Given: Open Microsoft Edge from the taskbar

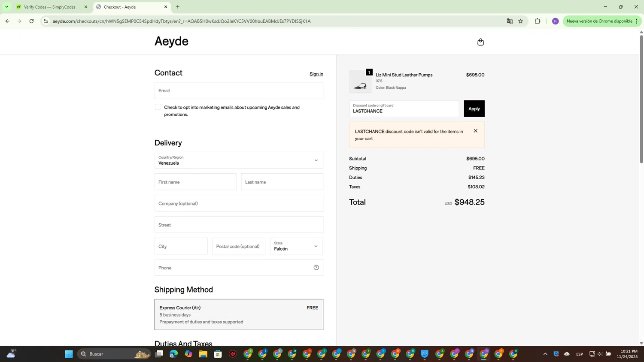Looking at the screenshot, I should click(173, 354).
